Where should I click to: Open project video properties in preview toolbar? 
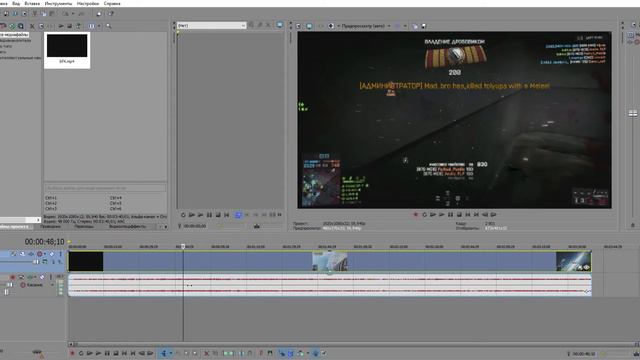click(298, 26)
